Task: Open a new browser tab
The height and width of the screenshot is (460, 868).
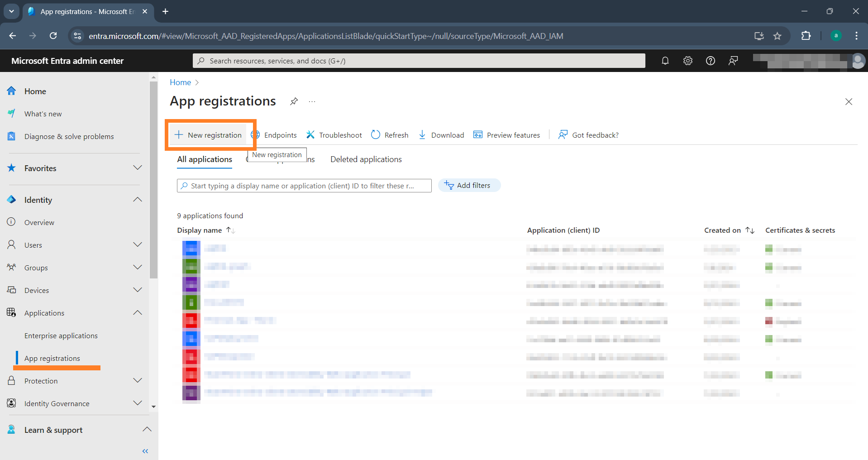Action: pos(165,11)
